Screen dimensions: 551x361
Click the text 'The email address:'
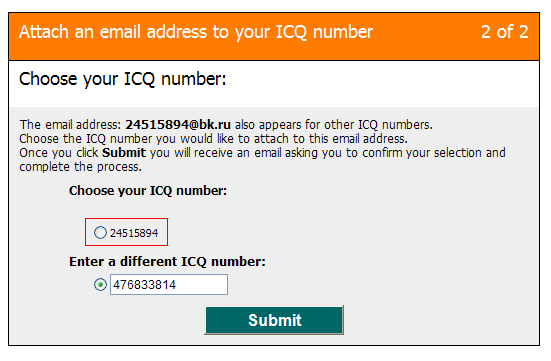70,125
